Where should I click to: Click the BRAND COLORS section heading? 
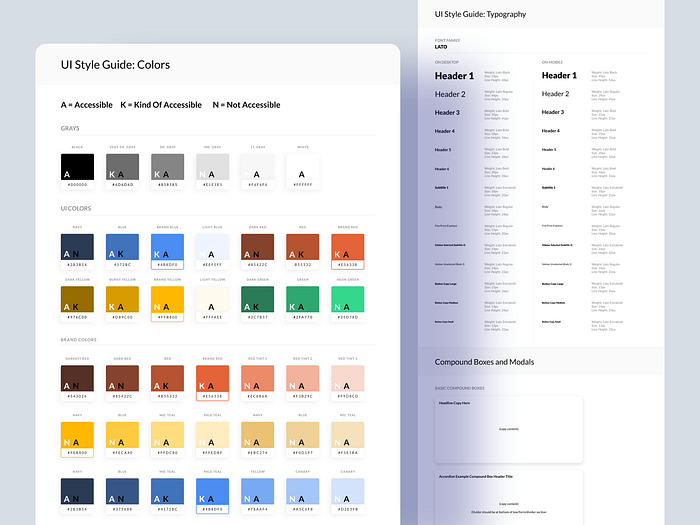coord(79,340)
